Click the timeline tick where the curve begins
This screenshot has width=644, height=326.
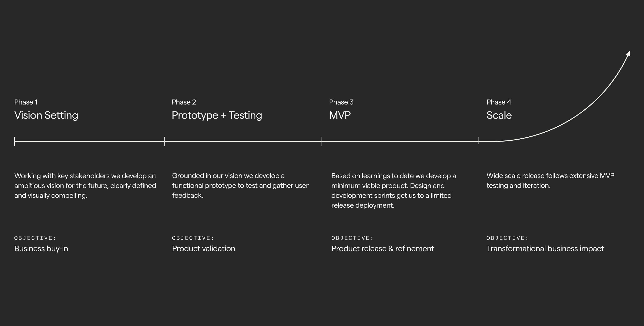(x=479, y=140)
